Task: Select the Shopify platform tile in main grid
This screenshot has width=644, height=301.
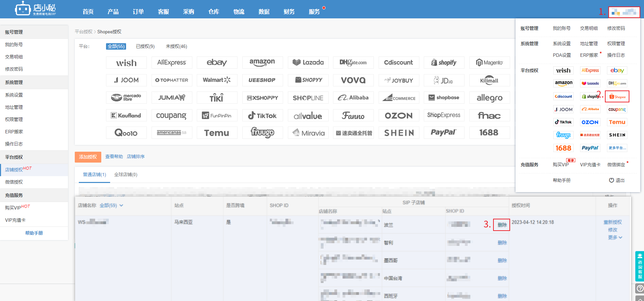Action: point(444,63)
